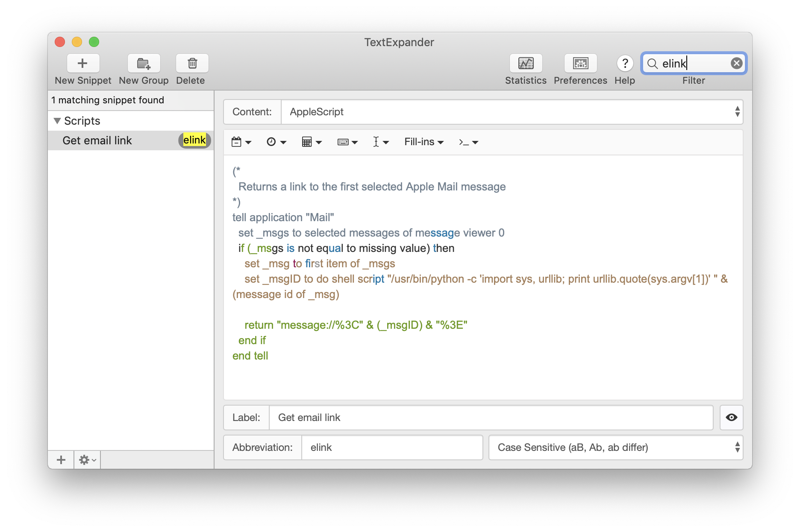Open the gear action menu below list
Image resolution: width=800 pixels, height=532 pixels.
(88, 460)
